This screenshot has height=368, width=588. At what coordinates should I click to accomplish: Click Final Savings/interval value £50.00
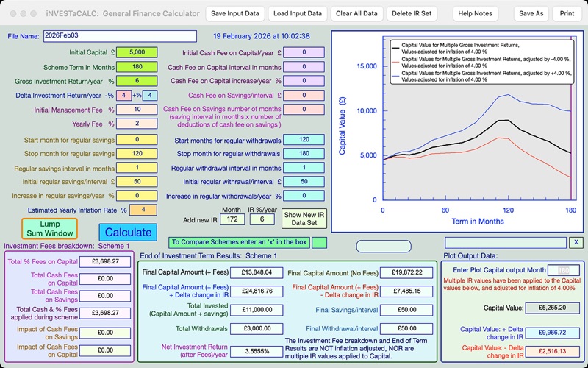coord(406,310)
